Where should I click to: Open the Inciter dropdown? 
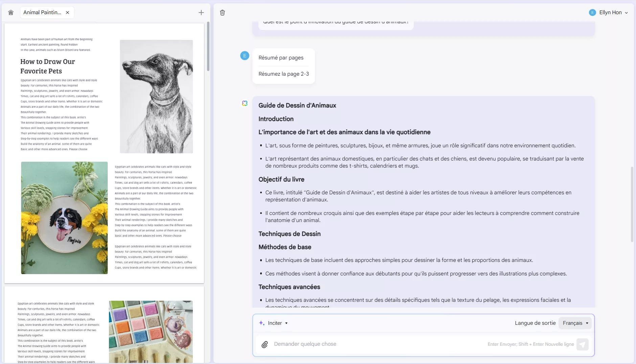[x=276, y=323]
